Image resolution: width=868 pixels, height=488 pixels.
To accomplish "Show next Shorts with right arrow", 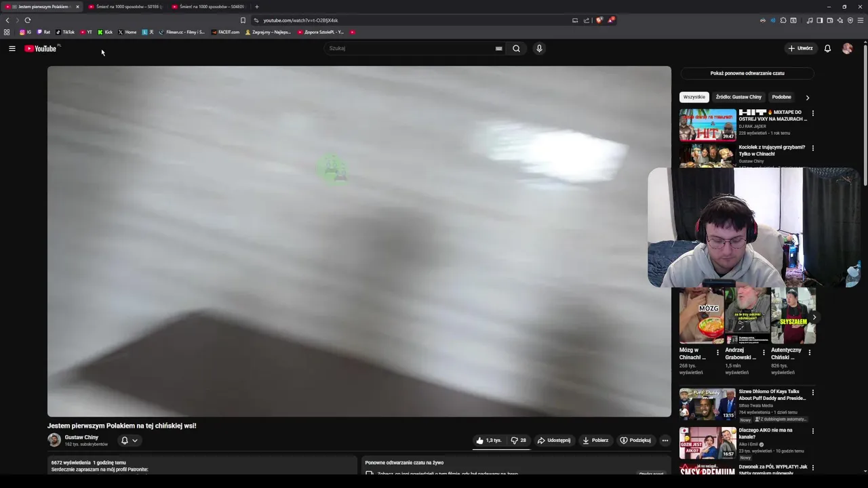I will pos(814,317).
